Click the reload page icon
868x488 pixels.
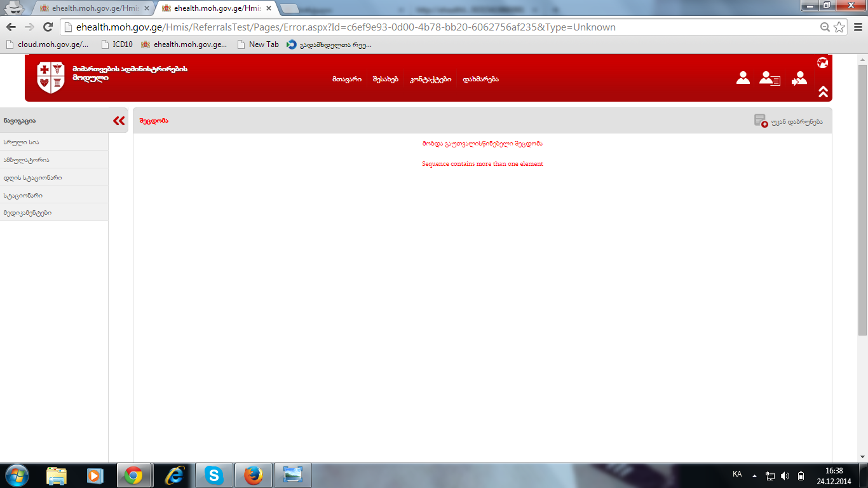(x=48, y=27)
